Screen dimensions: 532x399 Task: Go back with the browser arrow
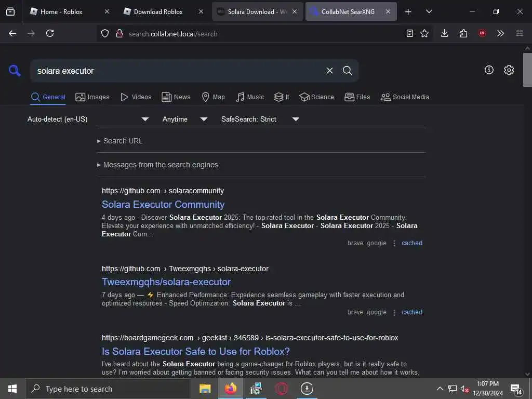tap(12, 33)
